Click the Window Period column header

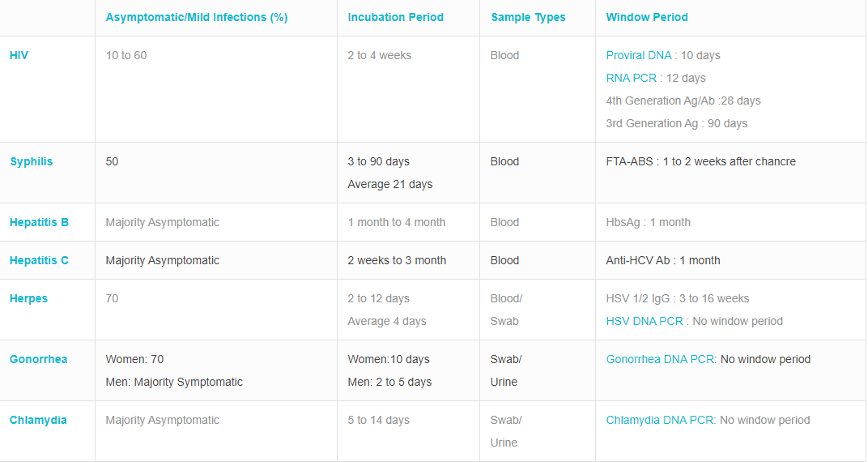647,17
